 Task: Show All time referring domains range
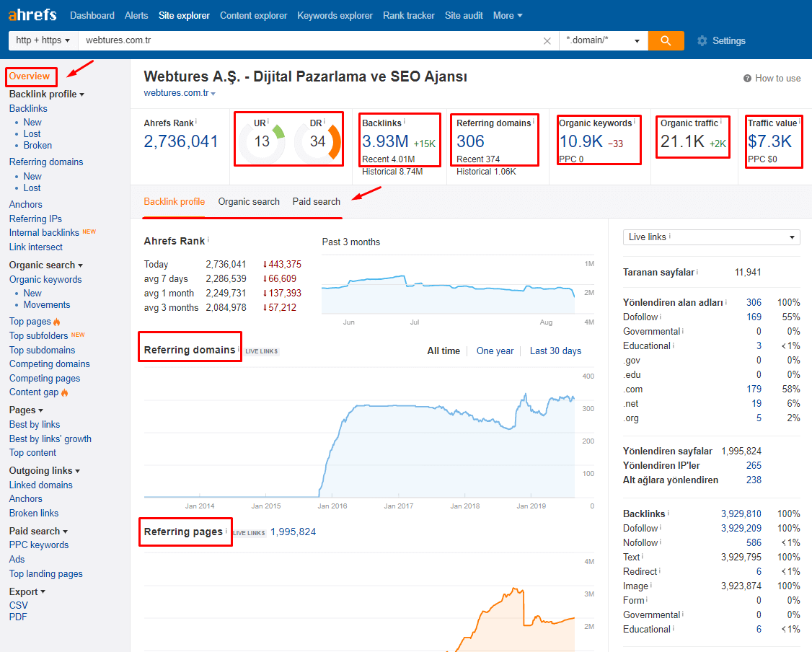(443, 351)
